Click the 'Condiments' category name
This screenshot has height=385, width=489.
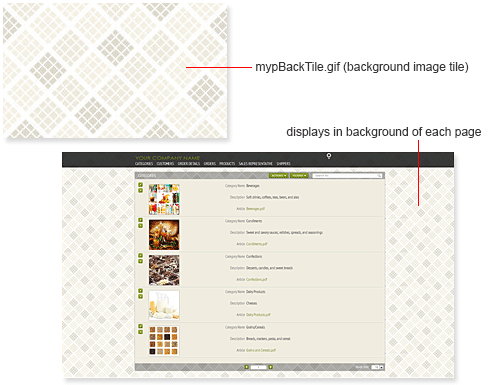click(254, 221)
